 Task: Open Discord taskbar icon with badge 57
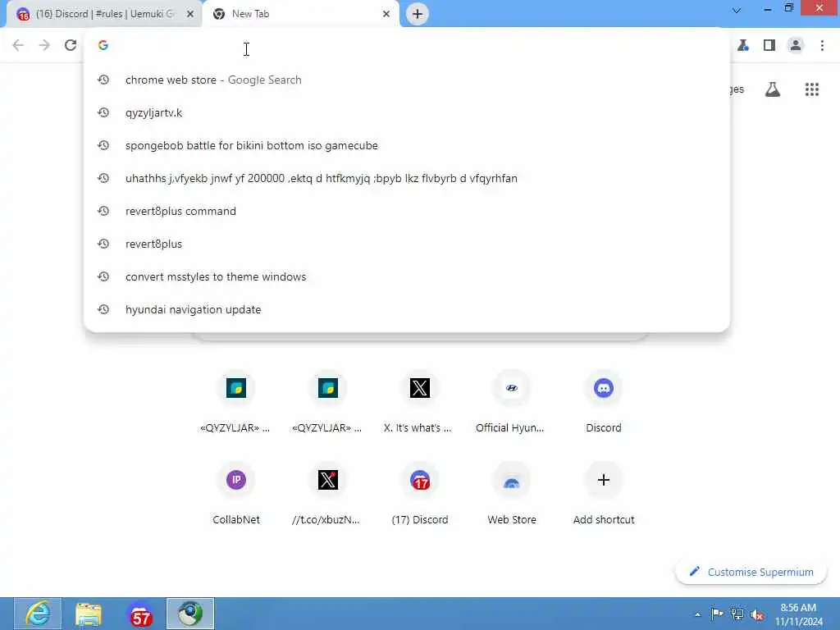tap(139, 614)
